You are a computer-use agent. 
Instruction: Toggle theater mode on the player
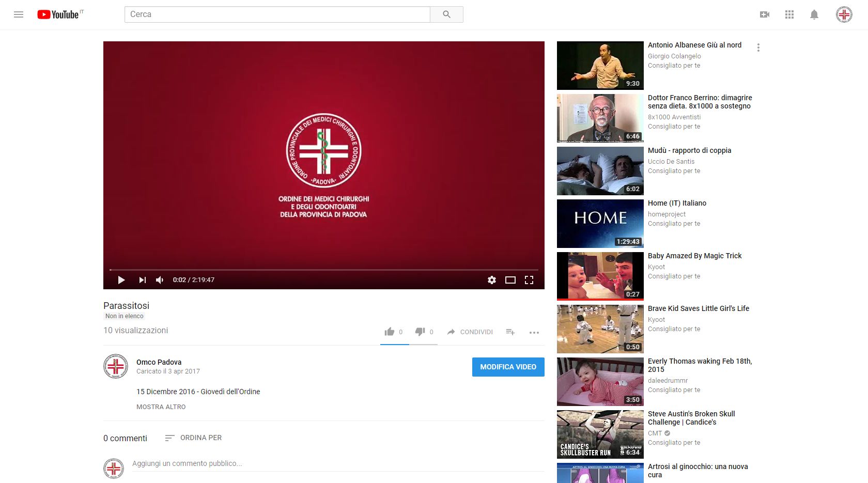coord(510,280)
